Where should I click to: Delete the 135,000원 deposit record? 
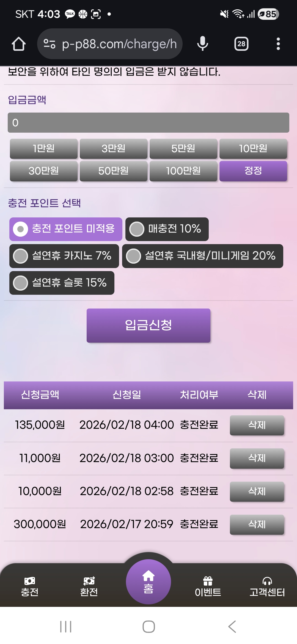coord(257,425)
